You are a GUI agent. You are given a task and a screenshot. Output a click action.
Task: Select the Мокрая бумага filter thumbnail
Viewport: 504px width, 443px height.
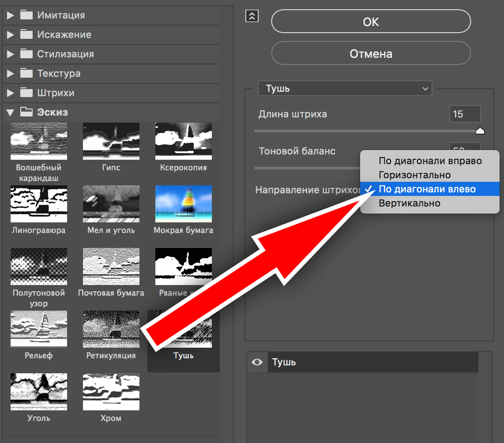(x=184, y=204)
